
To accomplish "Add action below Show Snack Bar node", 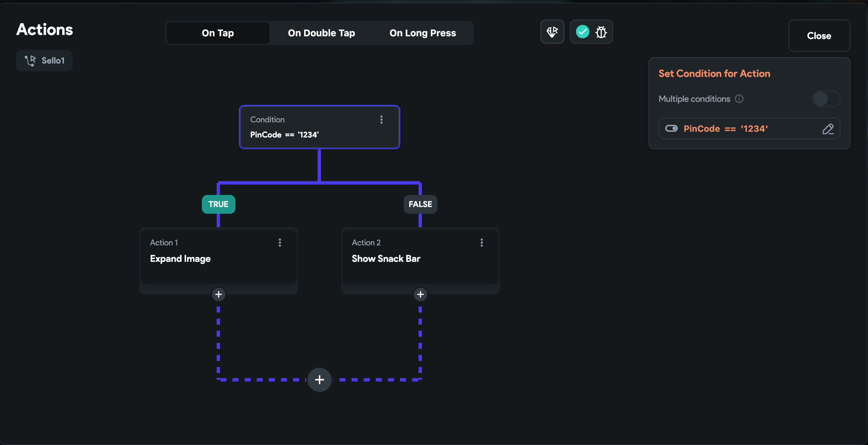I will click(x=420, y=294).
